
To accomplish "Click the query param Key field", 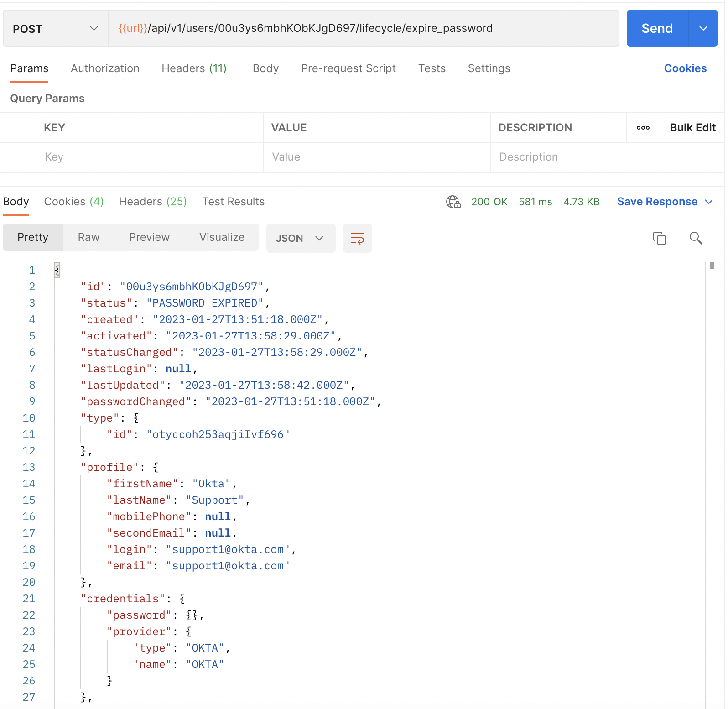I will coord(149,157).
